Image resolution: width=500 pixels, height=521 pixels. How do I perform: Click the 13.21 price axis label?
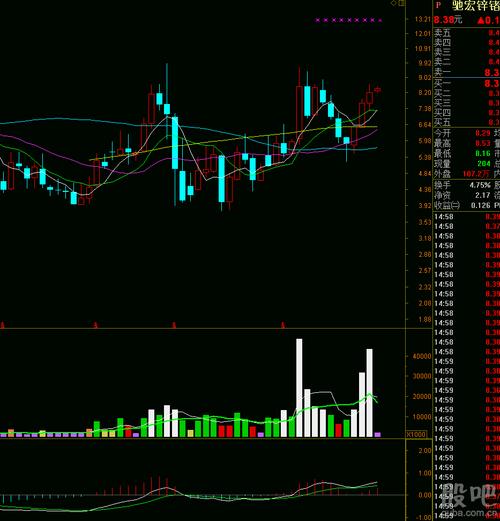(423, 19)
